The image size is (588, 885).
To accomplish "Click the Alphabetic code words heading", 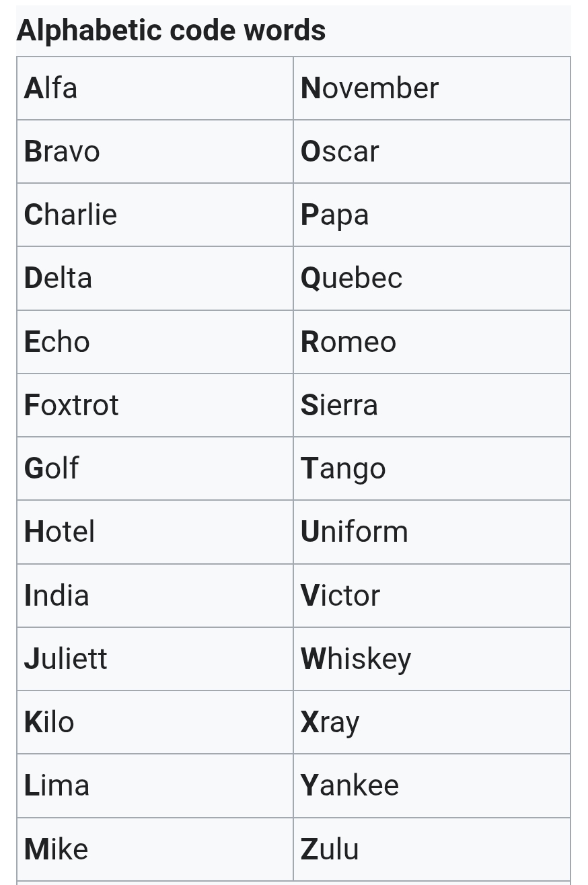I will point(172,30).
